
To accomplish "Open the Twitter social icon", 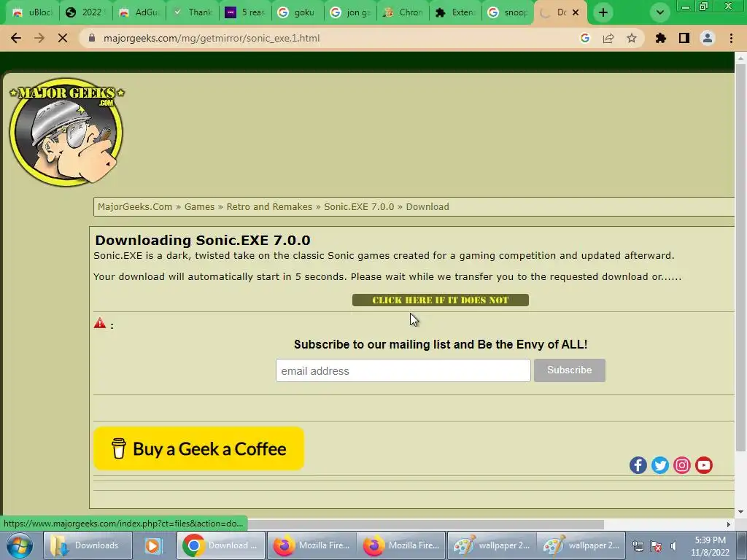I will pyautogui.click(x=659, y=465).
